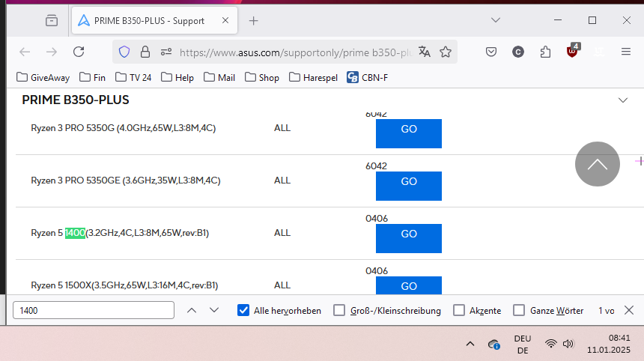Select BIOS version 6042 for 5350GE
The image size is (644, 361).
[x=376, y=166]
